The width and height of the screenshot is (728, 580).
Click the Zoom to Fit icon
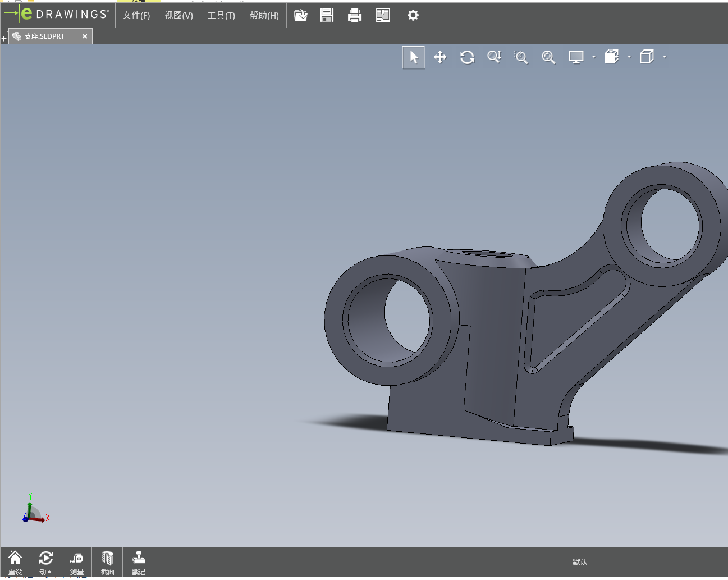548,57
